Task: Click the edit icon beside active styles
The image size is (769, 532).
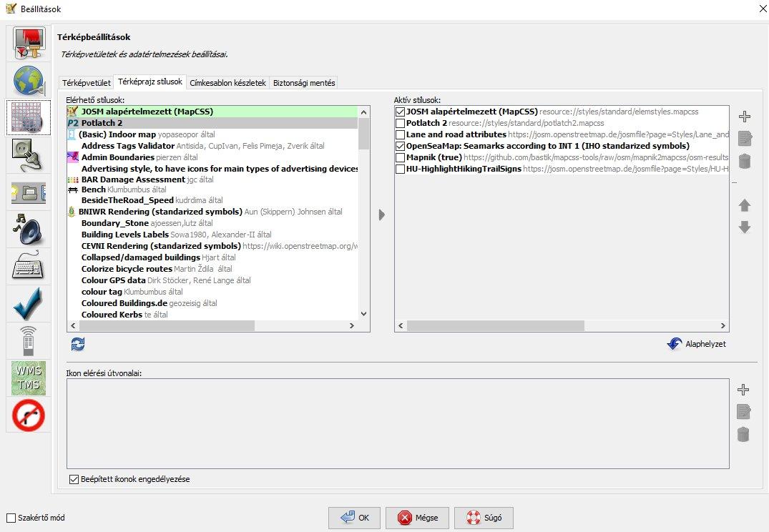Action: tap(745, 139)
